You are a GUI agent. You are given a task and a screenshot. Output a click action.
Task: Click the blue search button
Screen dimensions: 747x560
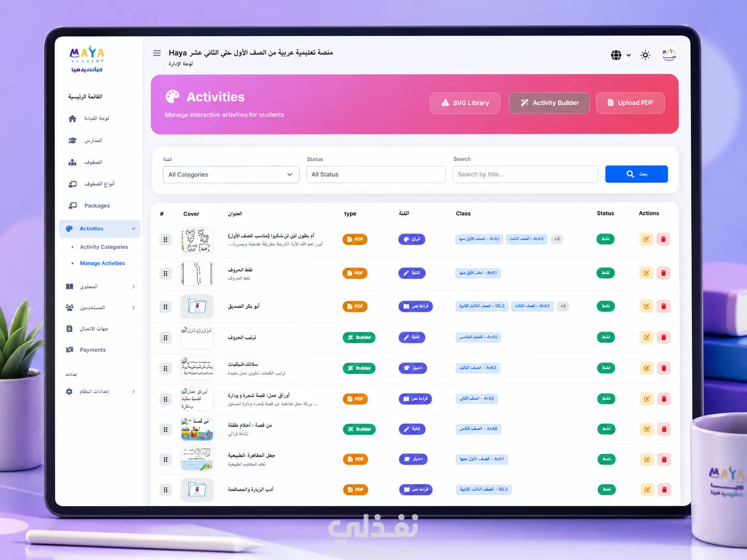(x=637, y=174)
